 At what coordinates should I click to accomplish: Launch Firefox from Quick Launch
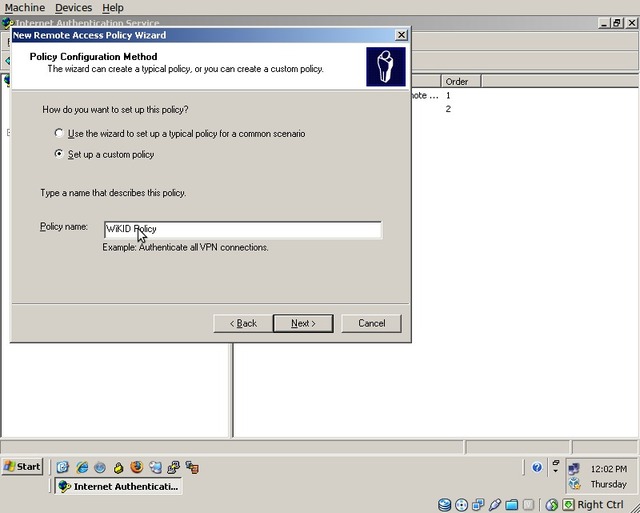click(x=137, y=467)
